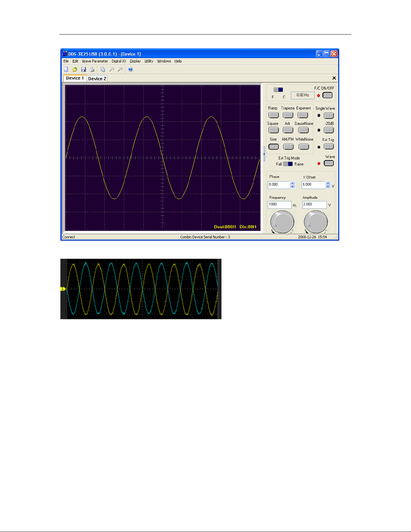Toggle the Ext Trig button
411x532 pixels.
pos(329,146)
